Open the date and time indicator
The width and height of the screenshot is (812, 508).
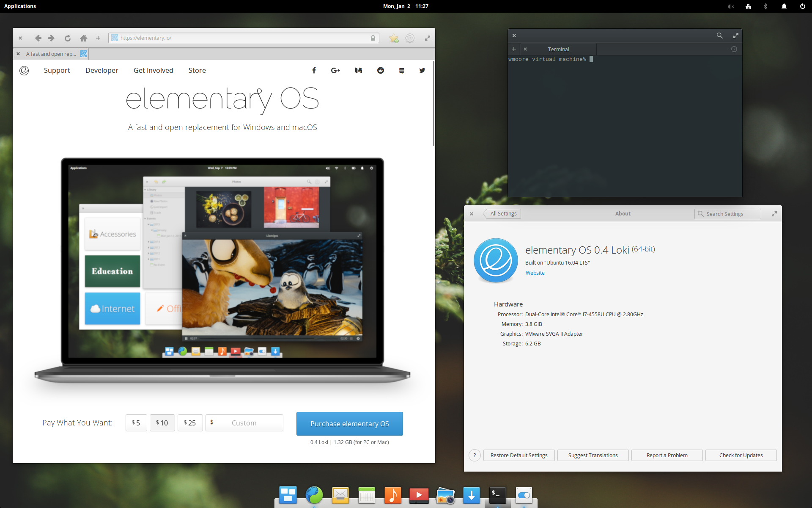406,6
